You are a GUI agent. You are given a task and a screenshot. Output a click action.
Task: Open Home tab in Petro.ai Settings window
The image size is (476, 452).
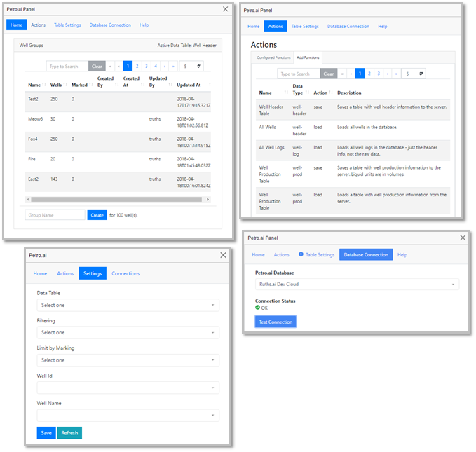click(40, 273)
